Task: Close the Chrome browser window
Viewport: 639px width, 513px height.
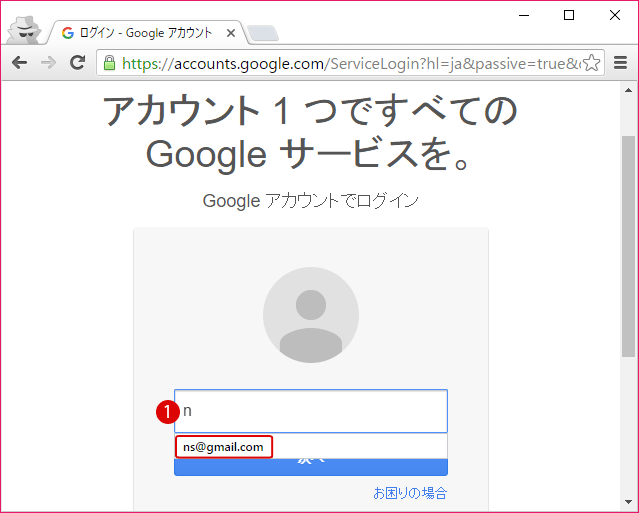Action: coord(615,15)
